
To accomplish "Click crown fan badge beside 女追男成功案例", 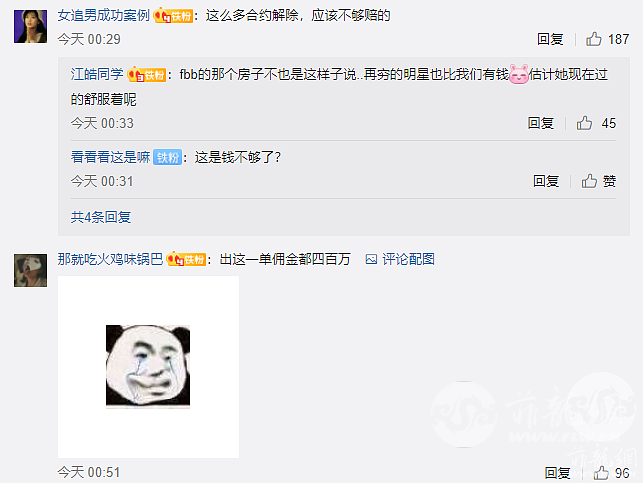I will pos(173,16).
